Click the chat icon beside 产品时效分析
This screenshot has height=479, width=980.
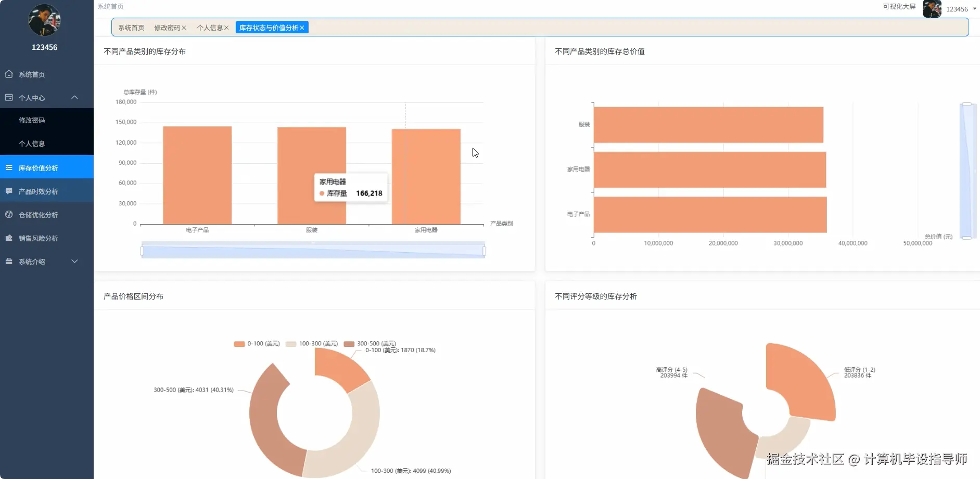coord(9,191)
